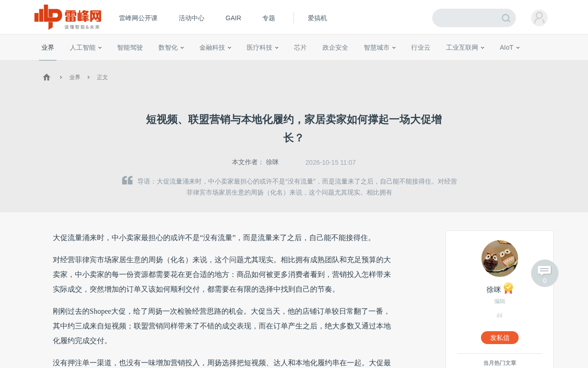
Task: Click the search magnifier icon
Action: [506, 18]
